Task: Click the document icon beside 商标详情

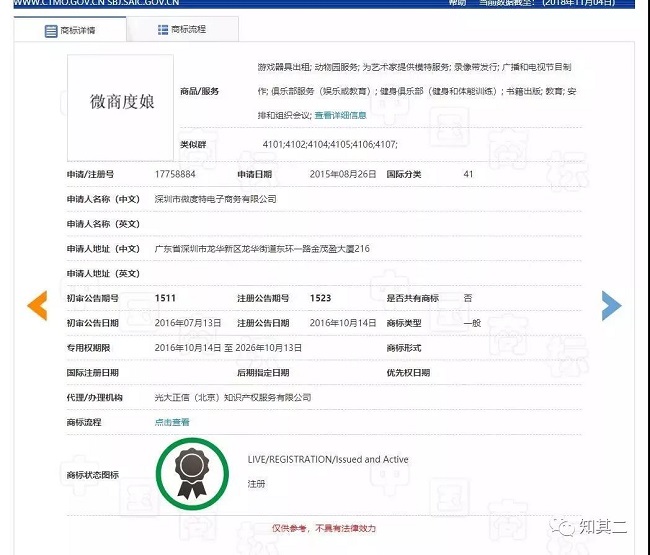Action: tap(51, 31)
